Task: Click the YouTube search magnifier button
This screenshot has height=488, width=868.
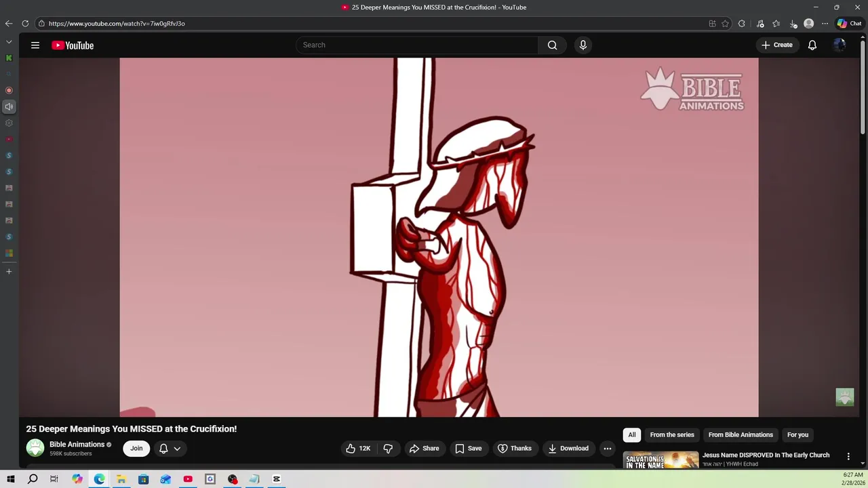Action: pos(552,45)
